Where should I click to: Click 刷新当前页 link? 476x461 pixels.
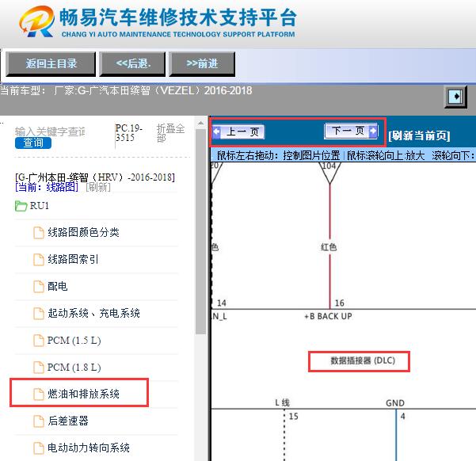419,135
